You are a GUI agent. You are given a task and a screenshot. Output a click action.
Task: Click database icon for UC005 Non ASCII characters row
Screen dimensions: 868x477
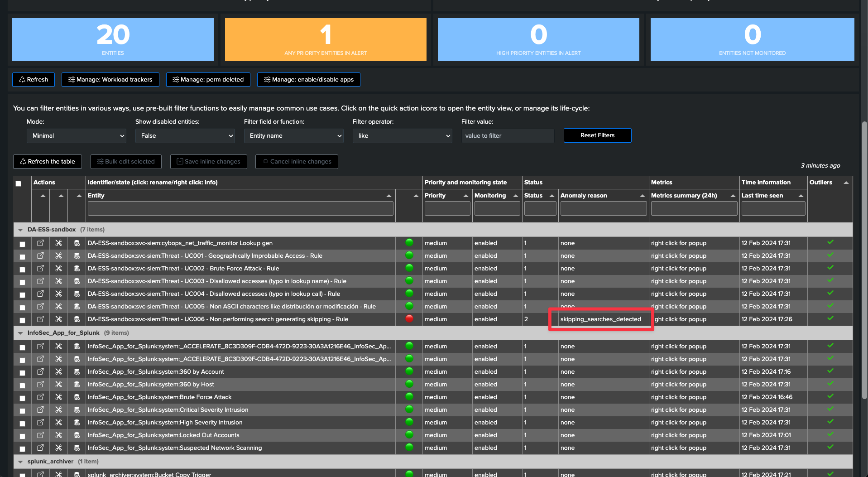77,306
